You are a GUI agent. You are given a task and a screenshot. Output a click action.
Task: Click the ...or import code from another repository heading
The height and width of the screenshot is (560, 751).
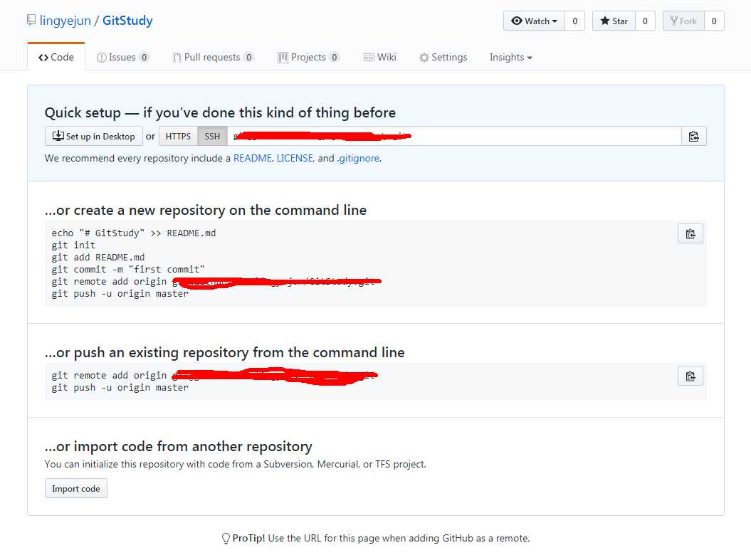[x=178, y=447]
